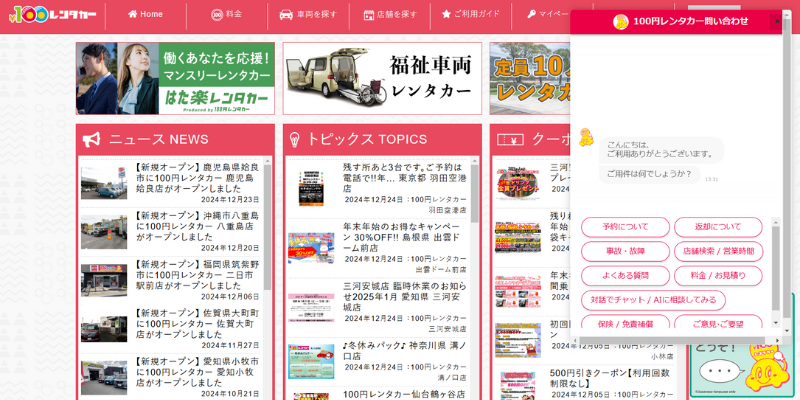Viewport: 800px width, 400px height.
Task: Open 500円引きクーポン coupon link
Action: pyautogui.click(x=611, y=378)
